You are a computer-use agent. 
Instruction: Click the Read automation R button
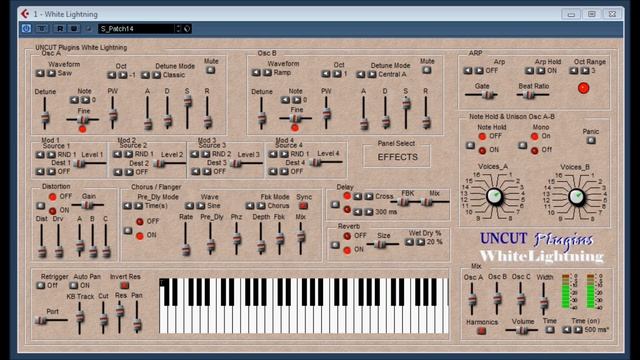point(60,29)
